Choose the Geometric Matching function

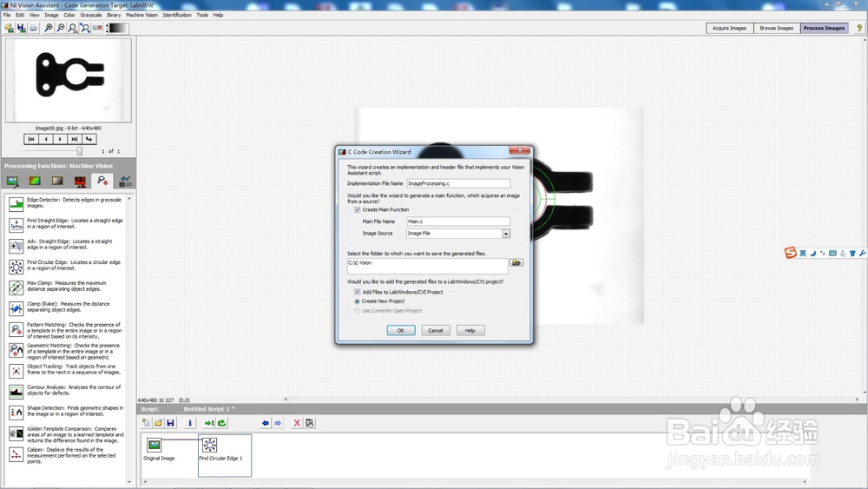pyautogui.click(x=67, y=351)
